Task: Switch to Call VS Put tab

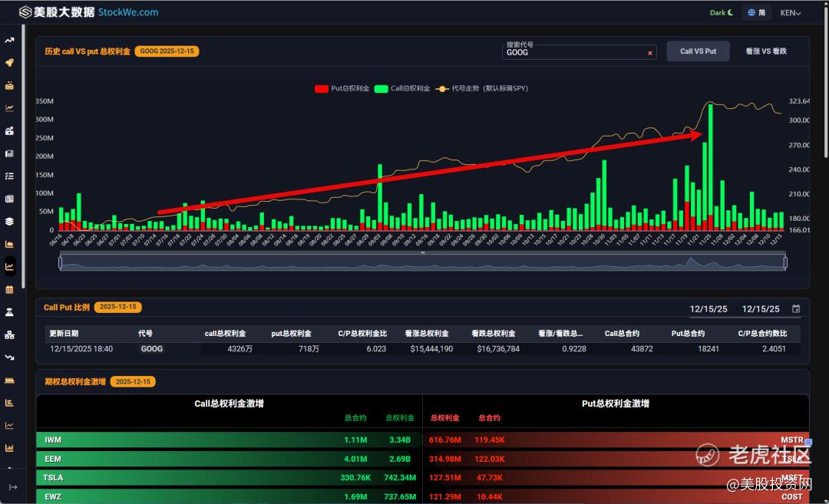Action: (x=698, y=51)
